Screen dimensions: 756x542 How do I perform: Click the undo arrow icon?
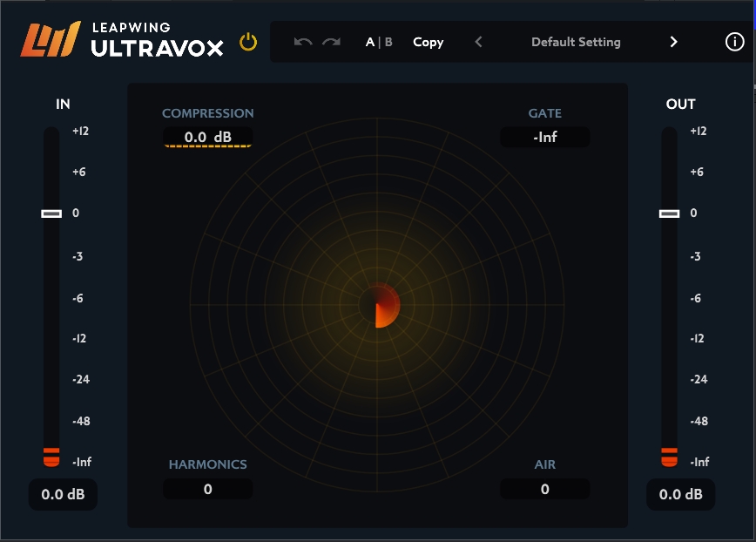[x=303, y=42]
